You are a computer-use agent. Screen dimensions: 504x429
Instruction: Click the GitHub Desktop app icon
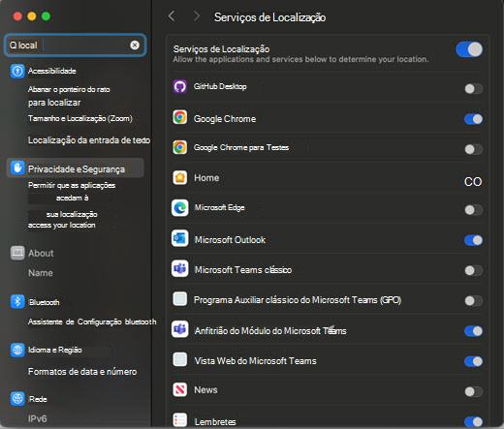point(180,86)
